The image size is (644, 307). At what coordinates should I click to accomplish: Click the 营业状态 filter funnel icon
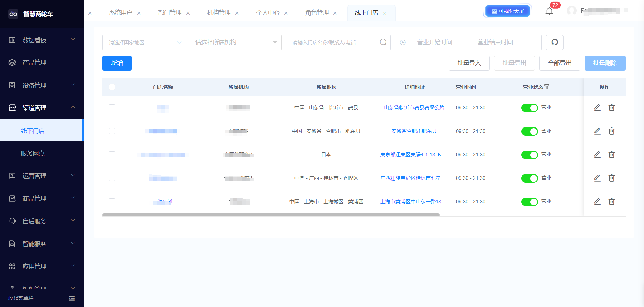pos(547,87)
